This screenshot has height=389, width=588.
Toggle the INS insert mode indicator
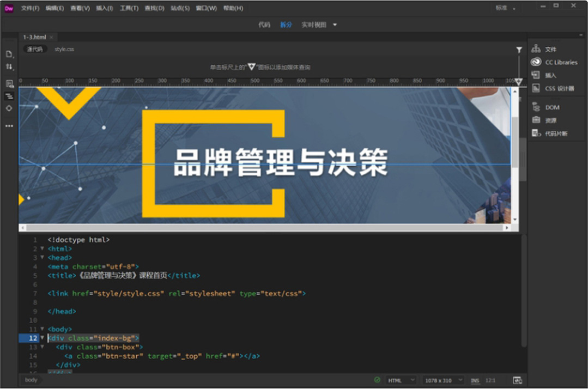click(475, 380)
